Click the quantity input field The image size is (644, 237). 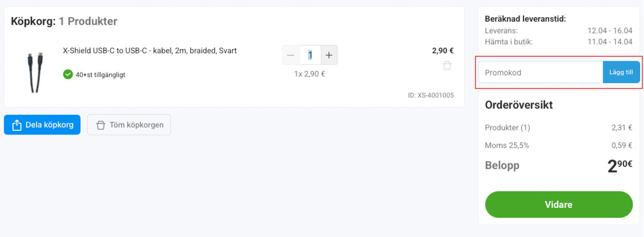[x=310, y=55]
